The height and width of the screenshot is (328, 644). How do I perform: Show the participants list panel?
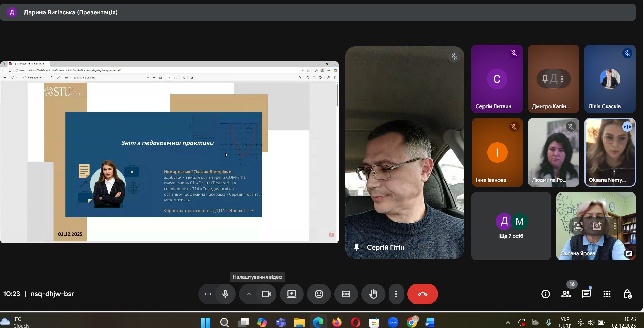[x=566, y=294]
